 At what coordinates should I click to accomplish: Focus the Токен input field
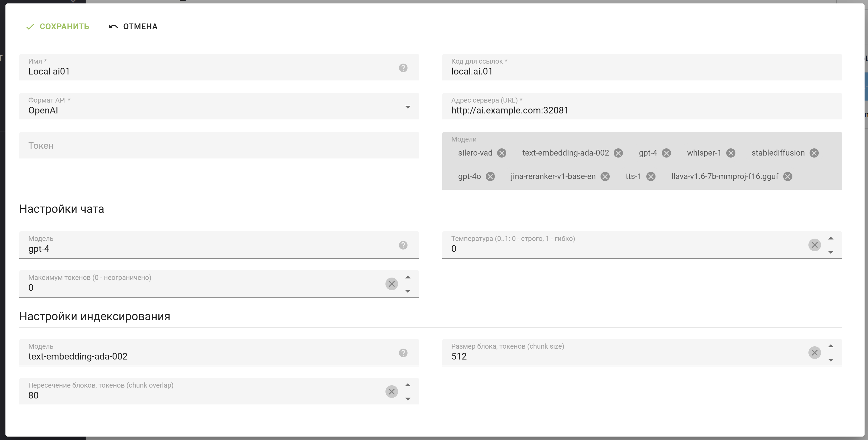219,146
